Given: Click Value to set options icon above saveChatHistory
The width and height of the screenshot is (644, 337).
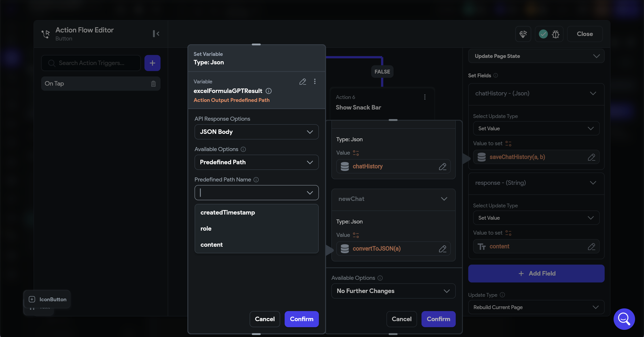Looking at the screenshot, I should 508,143.
